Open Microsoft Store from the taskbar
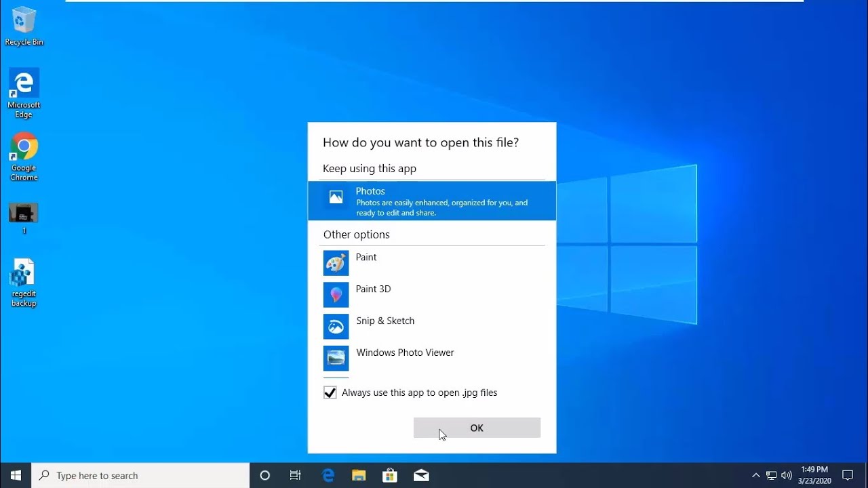Viewport: 868px width, 488px height. 390,475
